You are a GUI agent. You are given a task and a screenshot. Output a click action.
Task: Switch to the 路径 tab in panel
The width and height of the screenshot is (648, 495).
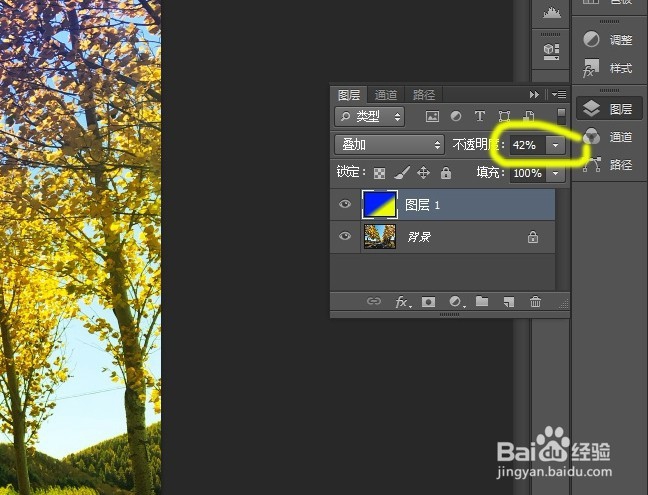[x=424, y=95]
